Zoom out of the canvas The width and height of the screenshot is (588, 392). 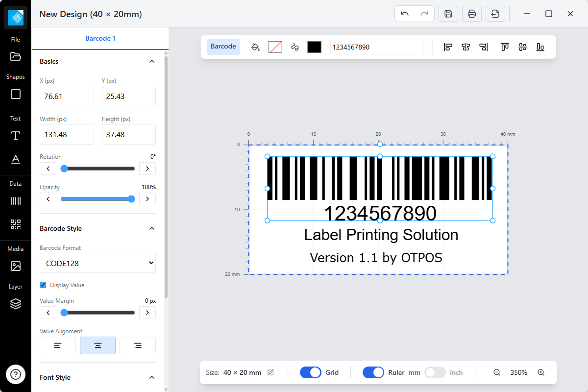click(x=497, y=372)
